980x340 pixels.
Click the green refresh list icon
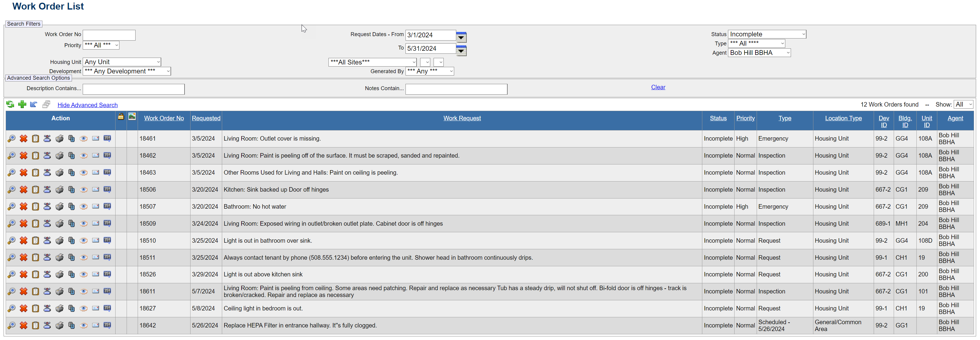10,104
